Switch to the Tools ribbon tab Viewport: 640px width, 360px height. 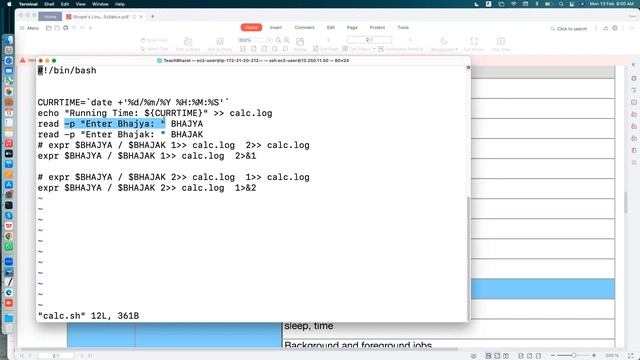403,27
